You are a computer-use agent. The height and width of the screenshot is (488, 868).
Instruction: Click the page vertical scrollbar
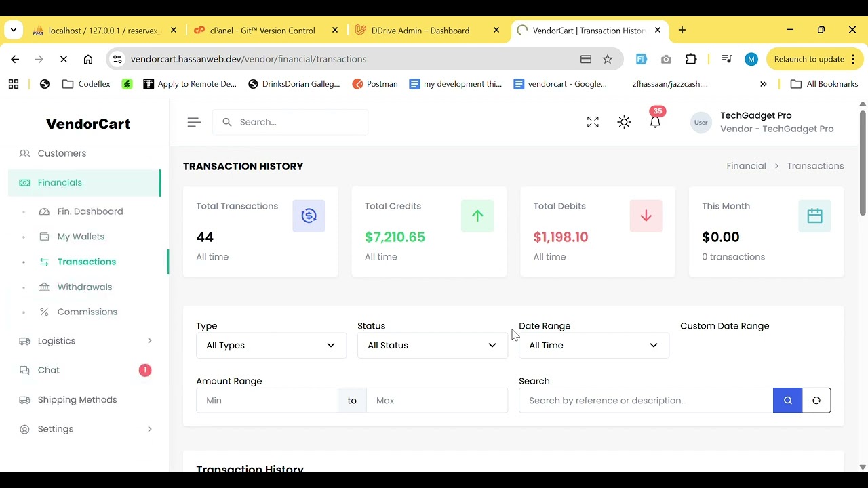[863, 163]
